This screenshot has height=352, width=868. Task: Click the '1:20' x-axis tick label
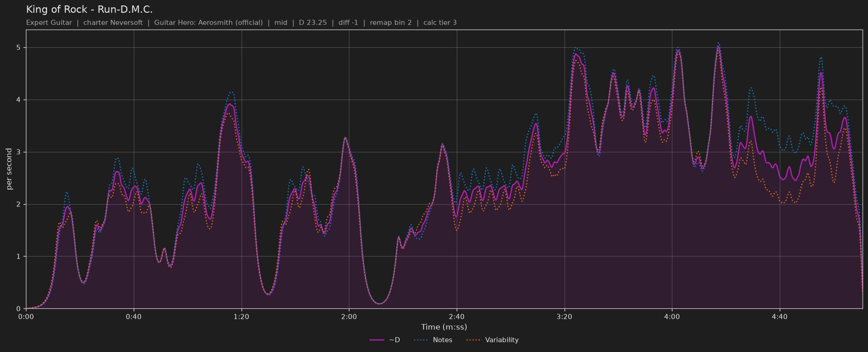241,317
